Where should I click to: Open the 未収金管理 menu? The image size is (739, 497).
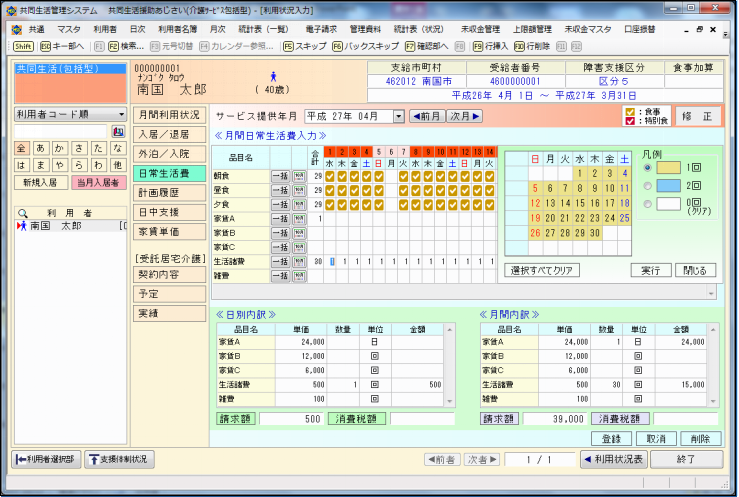[481, 30]
